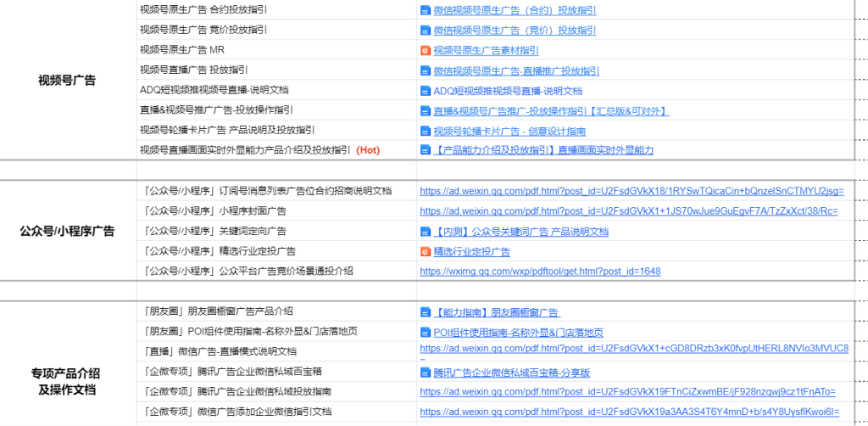This screenshot has height=426, width=868.
Task: Click the document icon before 【能力指南】朋友圈橱窗广告
Action: pyautogui.click(x=426, y=312)
